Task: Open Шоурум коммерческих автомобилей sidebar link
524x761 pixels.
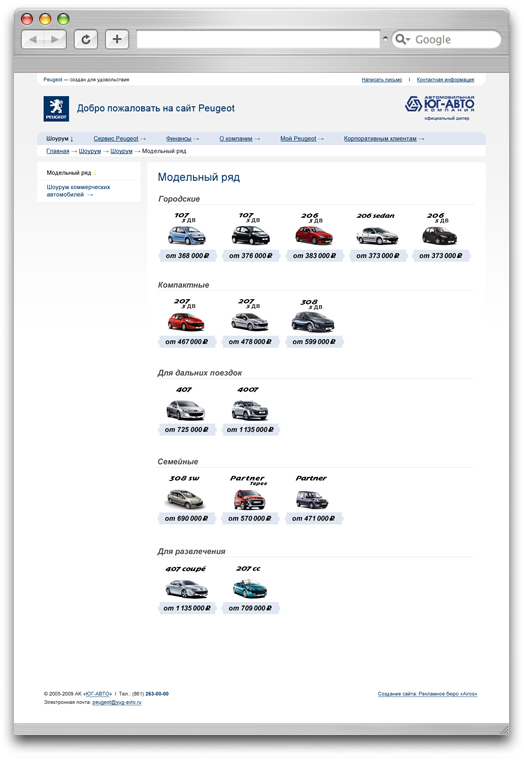Action: tap(78, 191)
